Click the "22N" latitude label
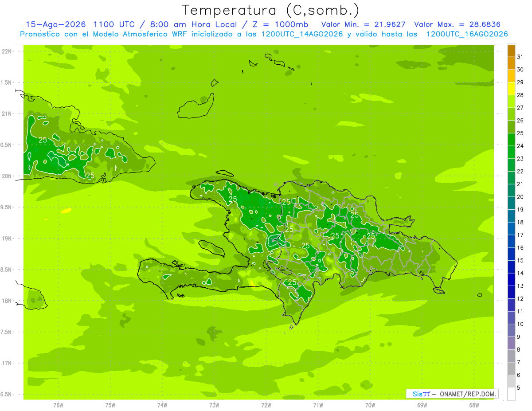This screenshot has height=411, width=532. (7, 51)
